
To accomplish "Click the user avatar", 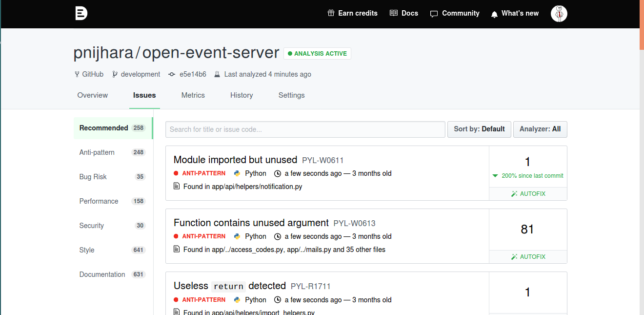I will click(x=559, y=13).
